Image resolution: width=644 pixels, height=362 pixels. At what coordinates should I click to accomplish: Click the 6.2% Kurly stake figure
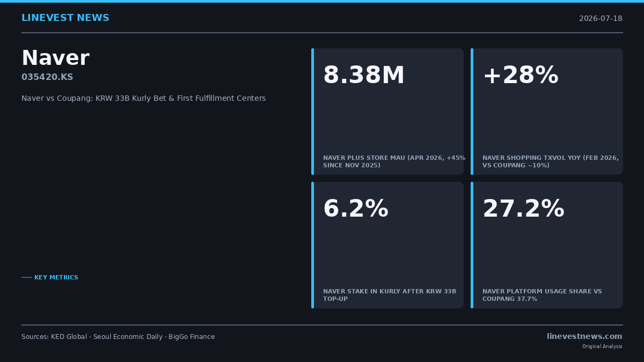click(356, 209)
